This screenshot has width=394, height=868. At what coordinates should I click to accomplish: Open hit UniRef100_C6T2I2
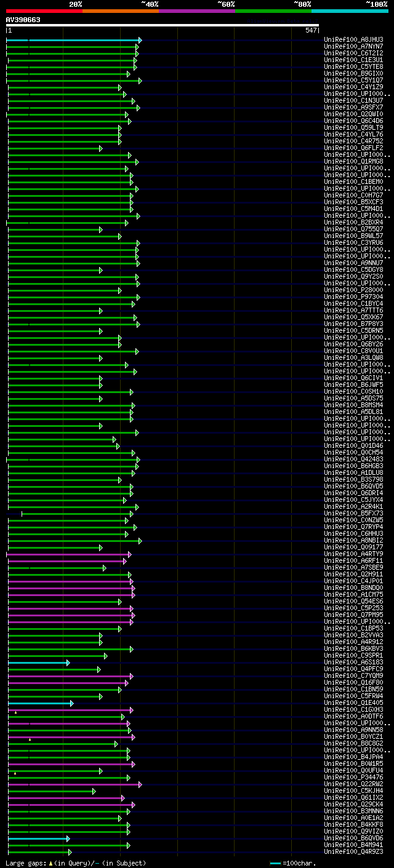point(354,53)
